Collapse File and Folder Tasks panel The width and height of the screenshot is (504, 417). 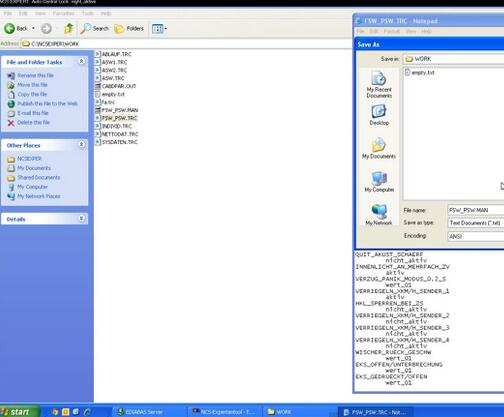(81, 61)
